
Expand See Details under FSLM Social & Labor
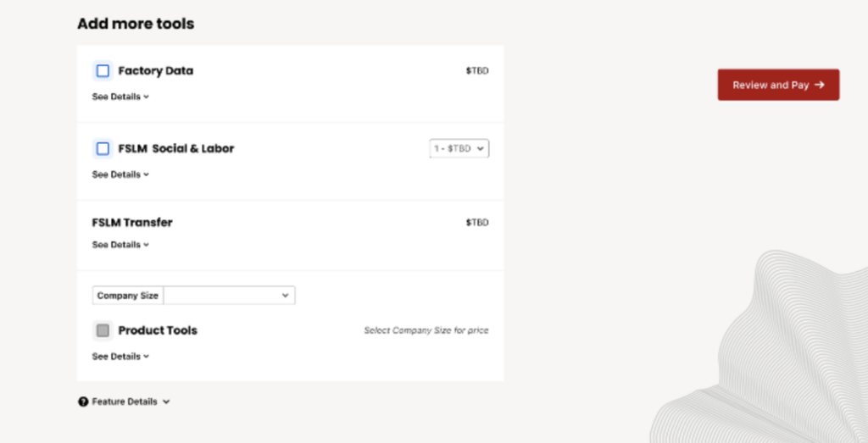(x=120, y=174)
